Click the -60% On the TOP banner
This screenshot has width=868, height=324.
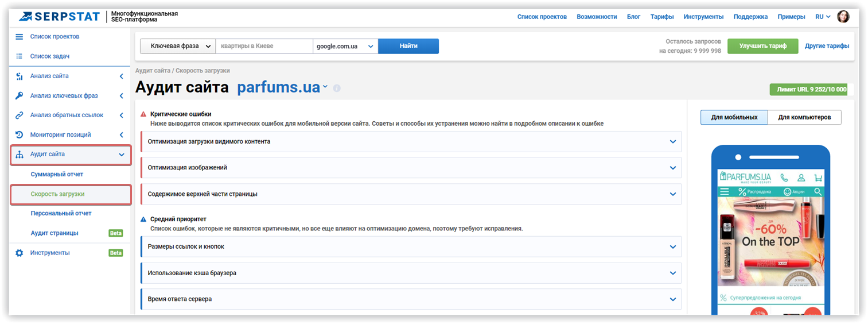click(770, 241)
